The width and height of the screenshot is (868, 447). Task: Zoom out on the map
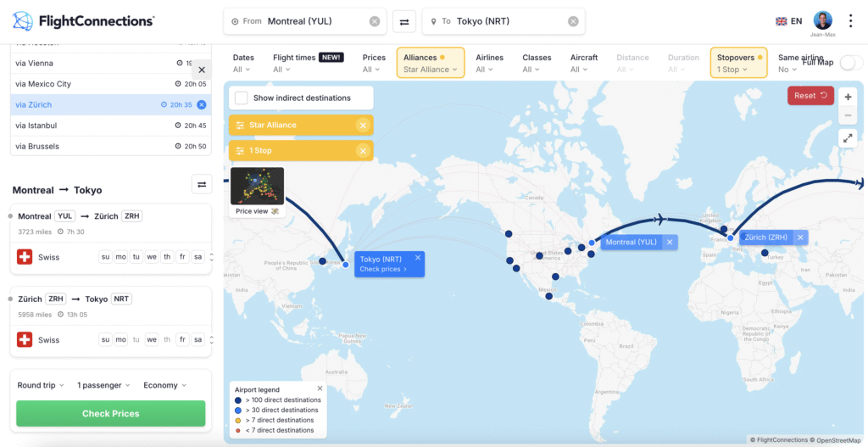pos(849,115)
